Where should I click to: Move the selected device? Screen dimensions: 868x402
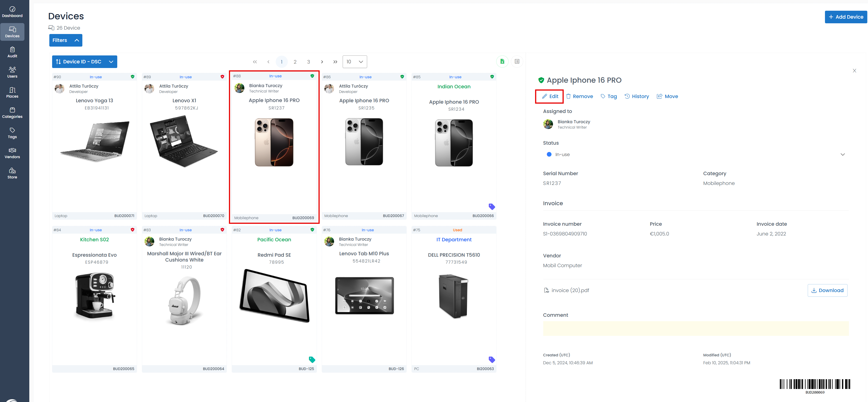coord(667,96)
